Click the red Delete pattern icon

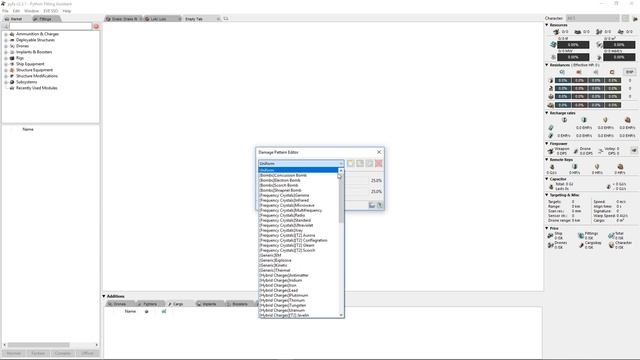tap(379, 163)
